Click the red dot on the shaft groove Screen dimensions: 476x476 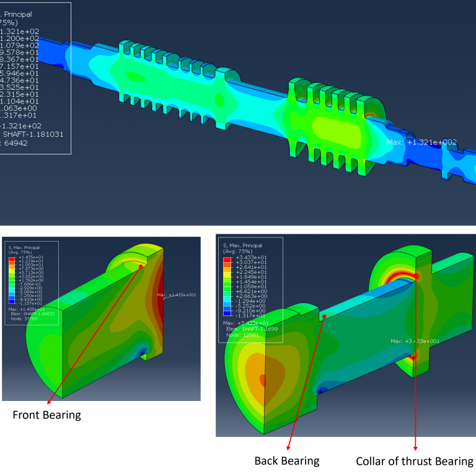pyautogui.click(x=324, y=317)
